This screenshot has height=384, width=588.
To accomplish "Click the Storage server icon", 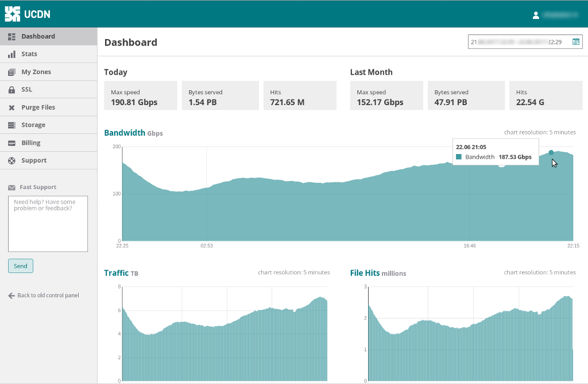I will (x=11, y=125).
